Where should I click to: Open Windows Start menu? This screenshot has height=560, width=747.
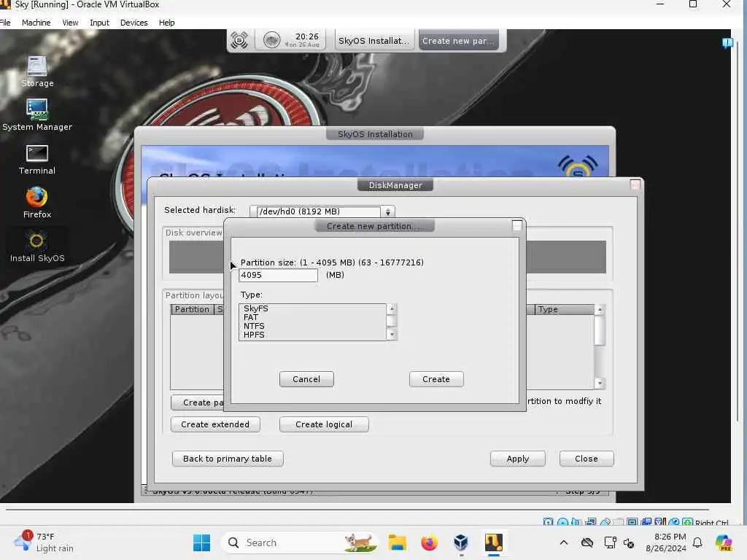[x=201, y=542]
